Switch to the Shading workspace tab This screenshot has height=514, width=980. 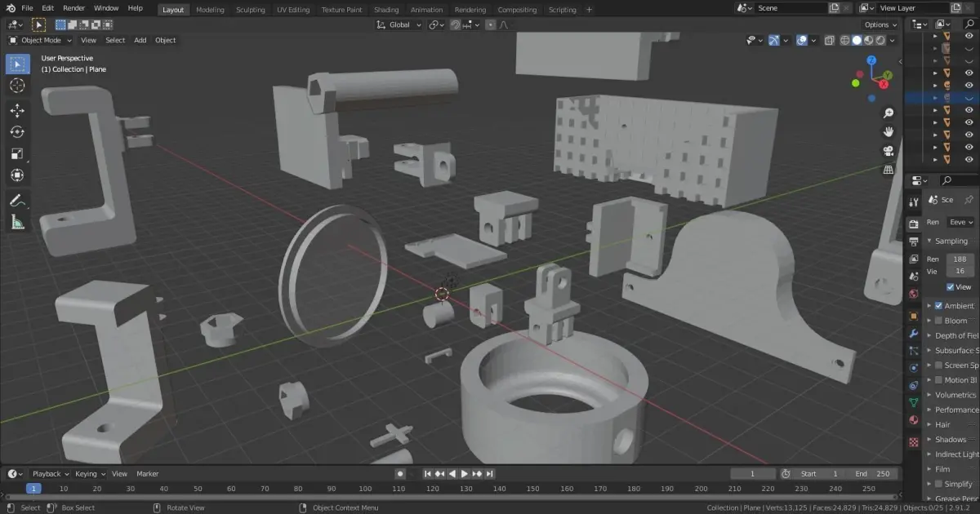(386, 10)
